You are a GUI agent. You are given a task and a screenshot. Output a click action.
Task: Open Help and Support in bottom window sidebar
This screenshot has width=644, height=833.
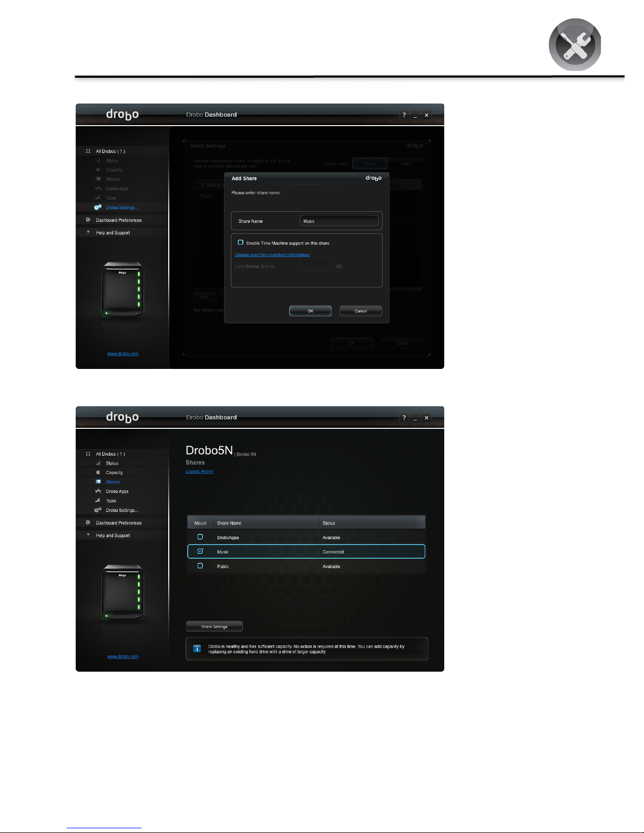click(113, 536)
